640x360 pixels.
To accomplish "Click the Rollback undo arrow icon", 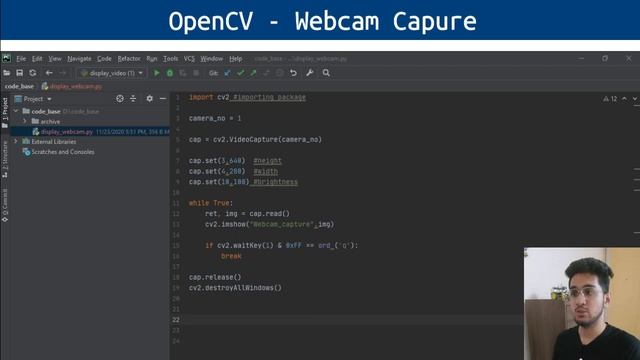I will point(293,73).
